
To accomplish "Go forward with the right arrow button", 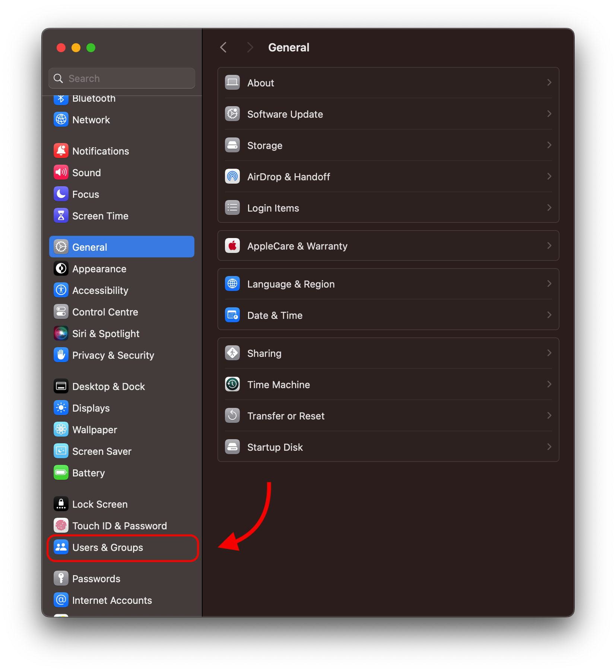I will (x=250, y=47).
